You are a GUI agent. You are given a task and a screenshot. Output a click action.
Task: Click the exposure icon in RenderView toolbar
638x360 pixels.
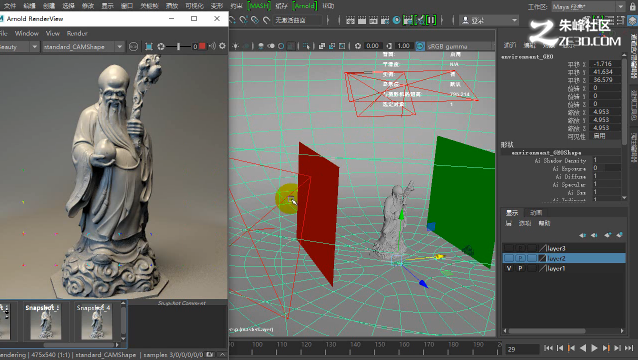tap(161, 47)
